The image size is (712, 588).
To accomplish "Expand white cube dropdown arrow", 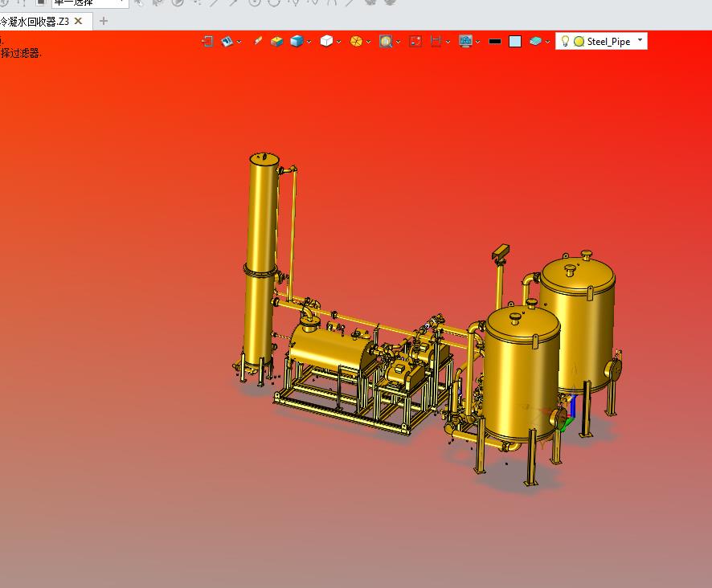I will tap(339, 42).
